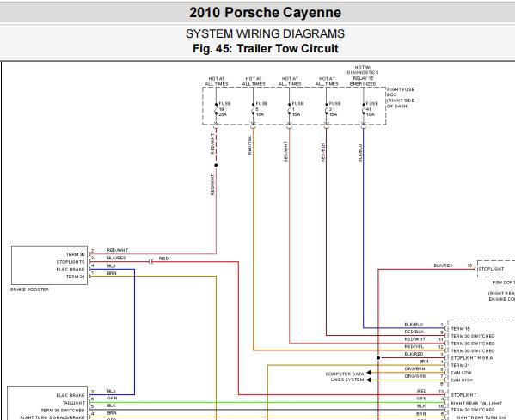Select the "FUSE 5 15A" label

[261, 109]
